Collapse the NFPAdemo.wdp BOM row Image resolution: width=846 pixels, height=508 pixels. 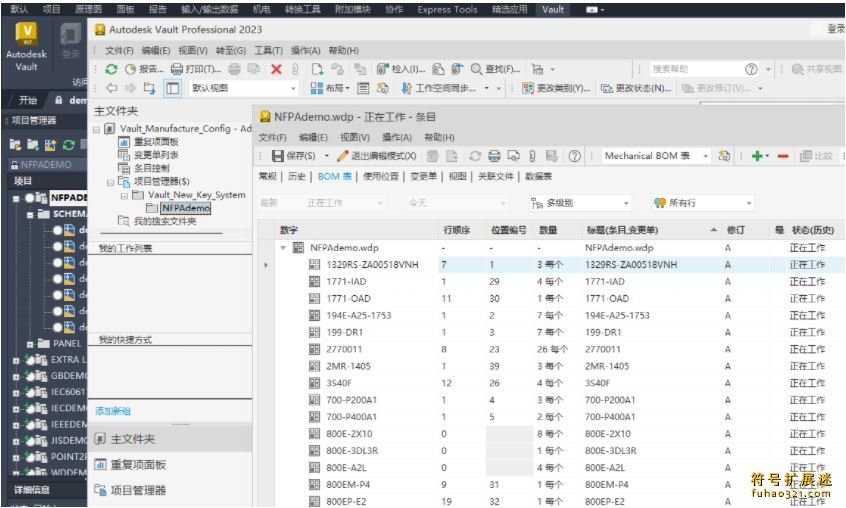tap(283, 247)
